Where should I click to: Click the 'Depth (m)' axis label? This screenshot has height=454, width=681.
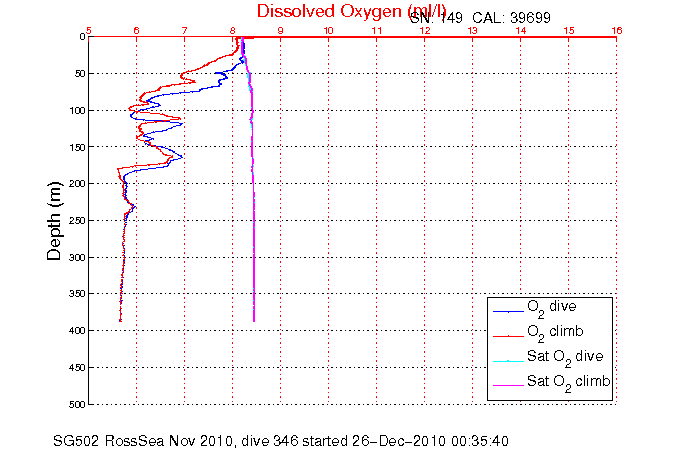[55, 221]
